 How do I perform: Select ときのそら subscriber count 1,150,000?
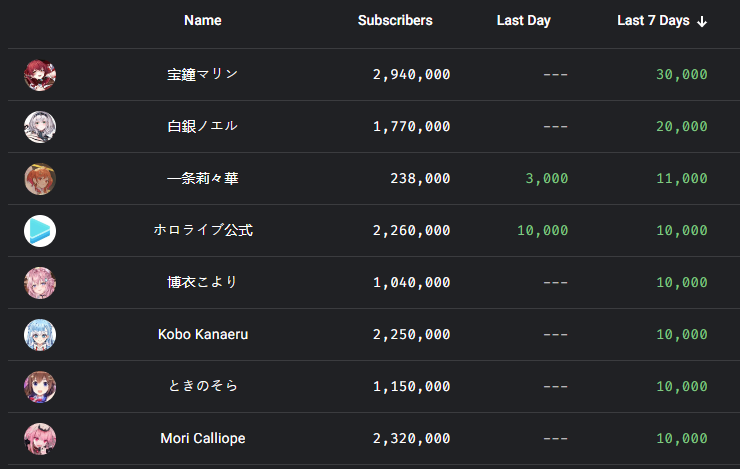411,387
